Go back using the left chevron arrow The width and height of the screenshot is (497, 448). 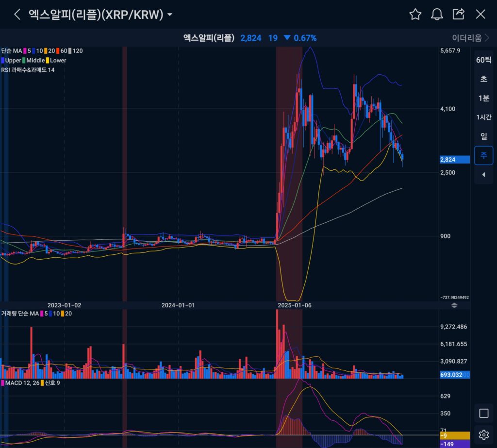(x=17, y=14)
